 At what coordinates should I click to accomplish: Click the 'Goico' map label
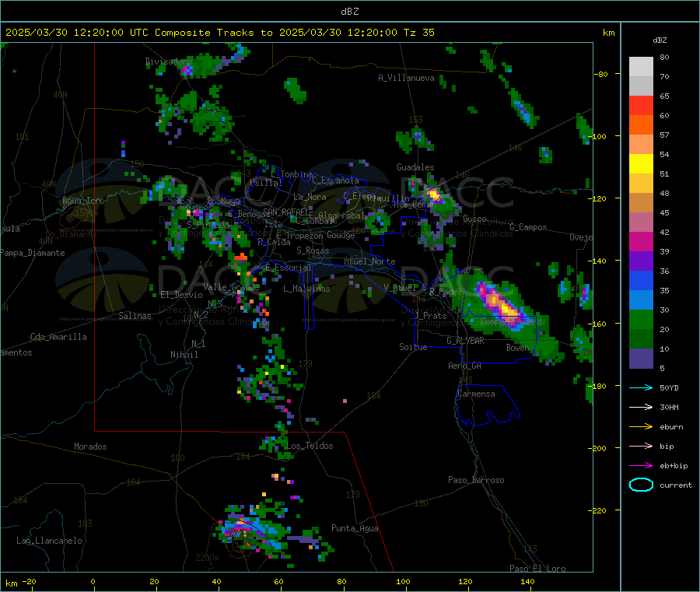(x=474, y=219)
